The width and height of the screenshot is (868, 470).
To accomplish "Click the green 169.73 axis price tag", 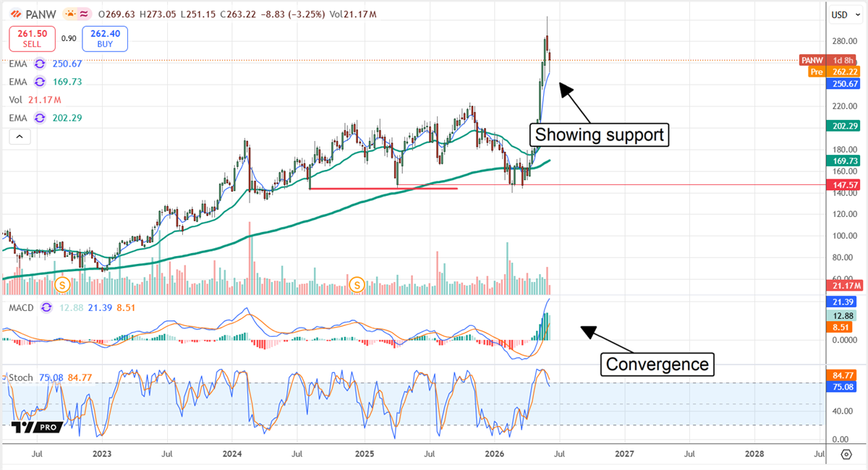I will [x=843, y=161].
